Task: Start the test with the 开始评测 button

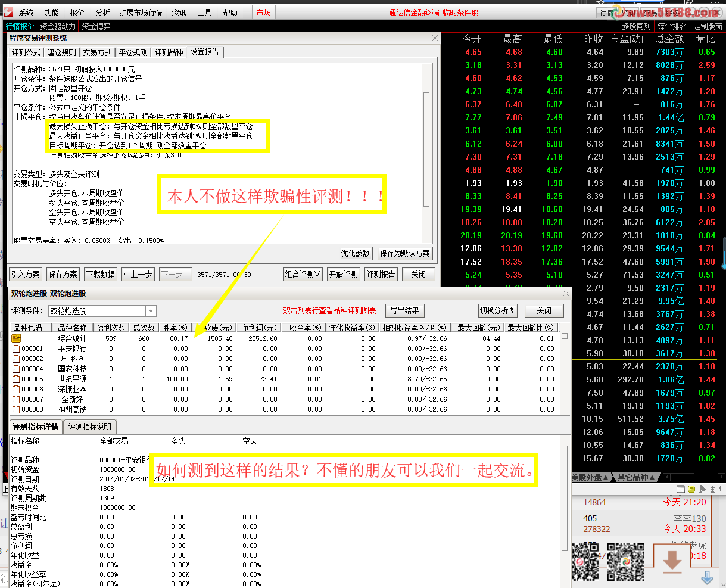Action: point(344,274)
